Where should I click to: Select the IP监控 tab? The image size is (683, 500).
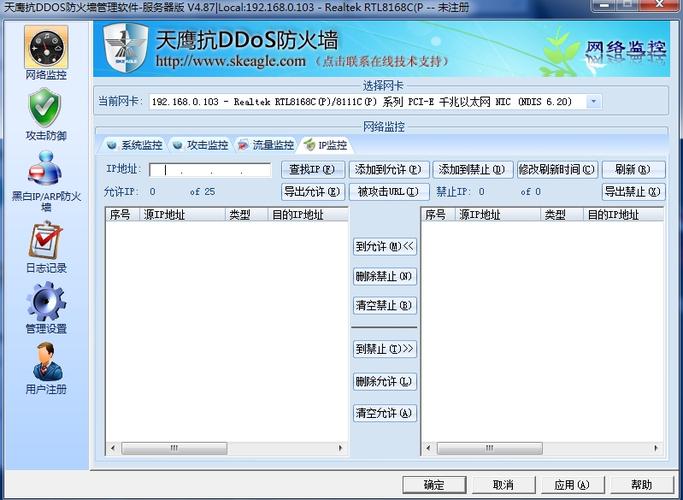pos(326,145)
